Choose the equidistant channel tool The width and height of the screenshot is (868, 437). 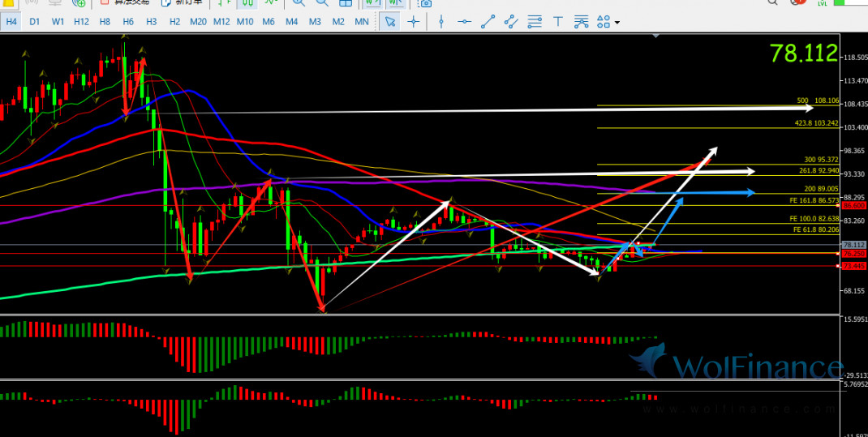[x=511, y=22]
